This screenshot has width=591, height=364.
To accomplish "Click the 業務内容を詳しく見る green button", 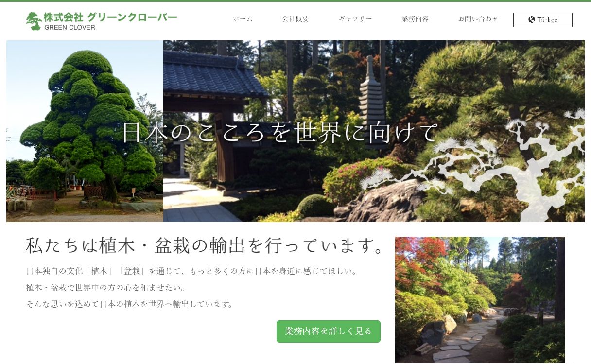I will tap(329, 331).
